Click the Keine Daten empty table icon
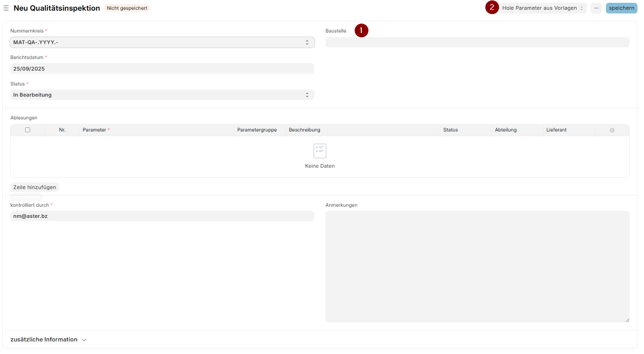Image resolution: width=644 pixels, height=354 pixels. [320, 151]
